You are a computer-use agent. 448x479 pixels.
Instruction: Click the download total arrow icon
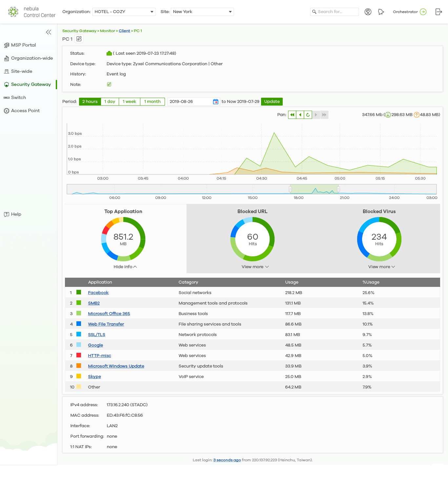388,115
